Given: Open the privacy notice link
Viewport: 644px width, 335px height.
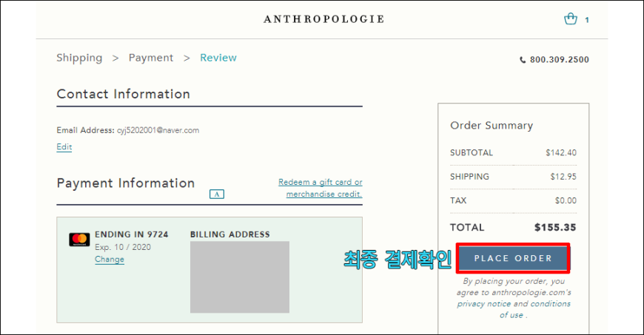Looking at the screenshot, I should point(484,304).
